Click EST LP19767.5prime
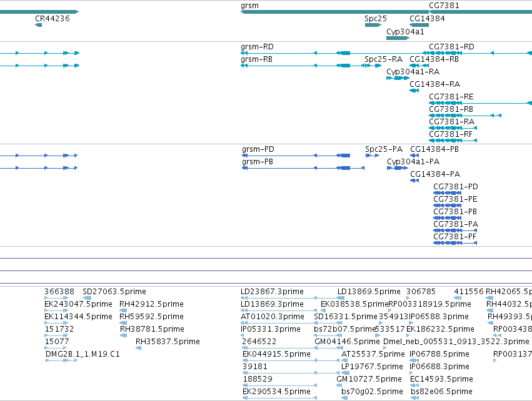This screenshot has height=401, width=532. (x=372, y=367)
